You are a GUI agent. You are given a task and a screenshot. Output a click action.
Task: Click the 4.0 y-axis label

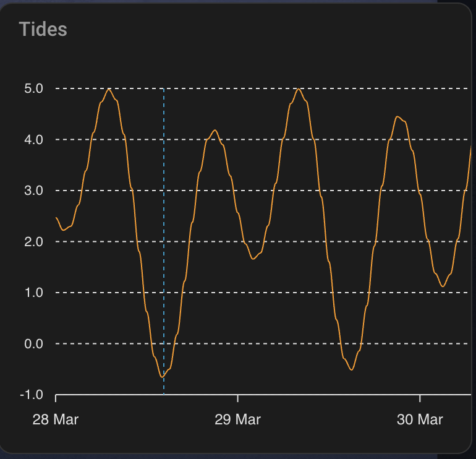34,140
